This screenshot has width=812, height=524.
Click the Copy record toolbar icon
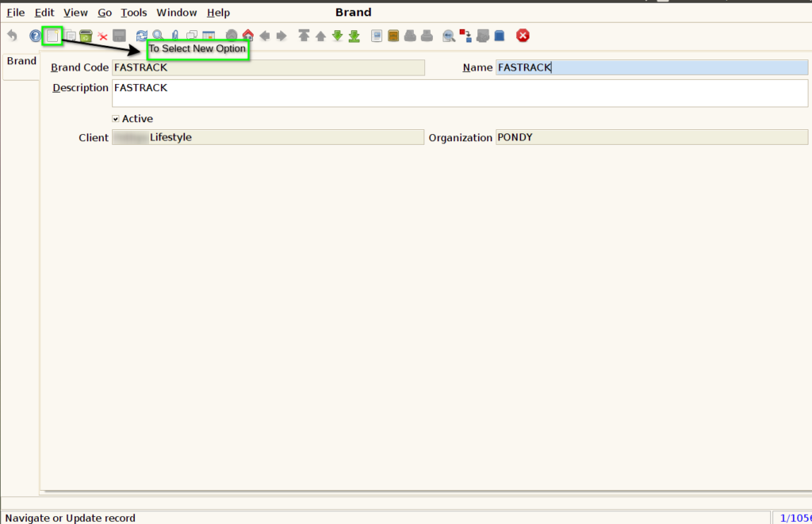click(71, 36)
